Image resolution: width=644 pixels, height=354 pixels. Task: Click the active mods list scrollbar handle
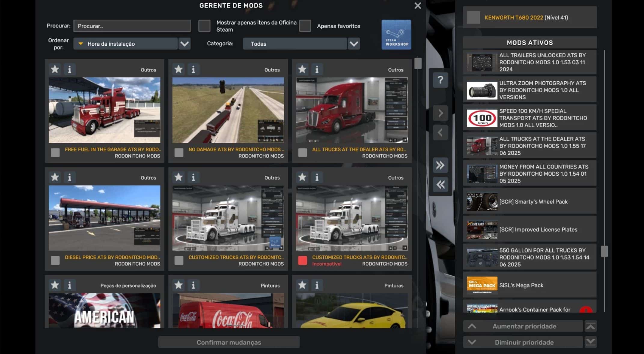604,251
